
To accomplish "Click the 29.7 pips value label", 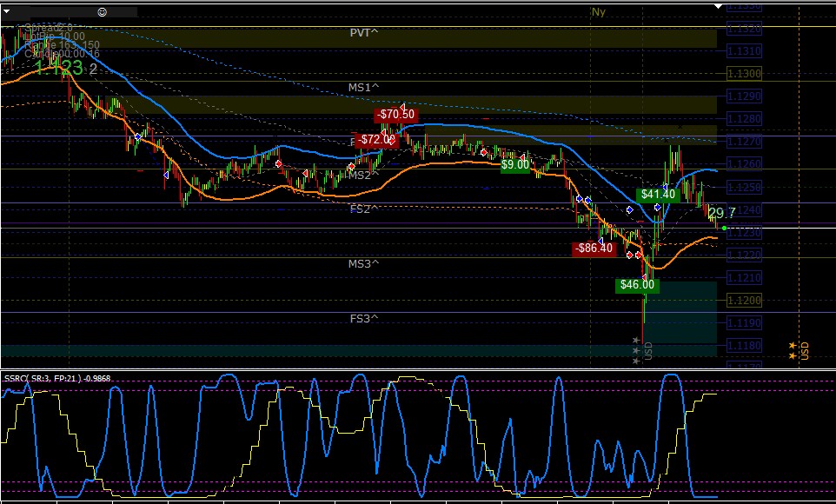I will coord(722,214).
